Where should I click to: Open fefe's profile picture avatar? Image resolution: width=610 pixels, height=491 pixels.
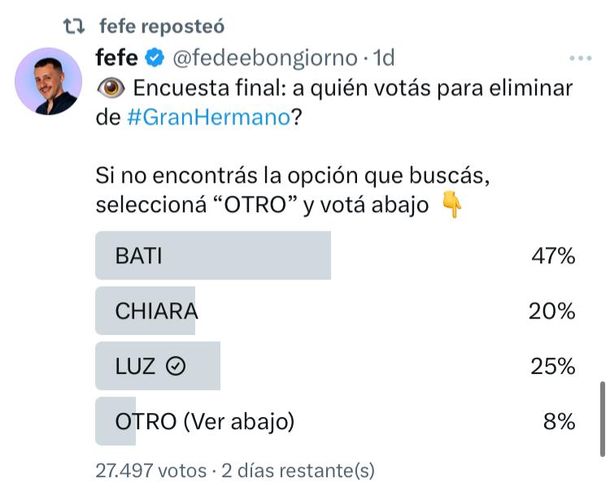point(48,81)
